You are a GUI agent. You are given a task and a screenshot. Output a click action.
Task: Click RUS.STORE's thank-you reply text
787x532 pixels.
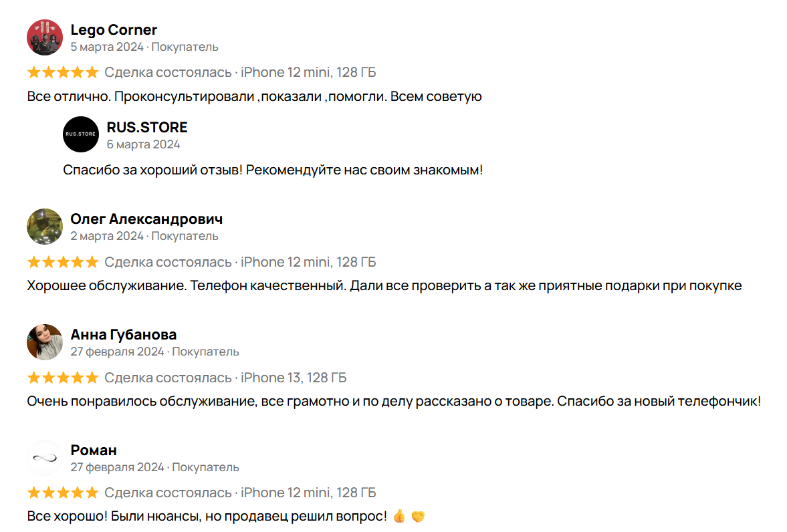point(273,170)
